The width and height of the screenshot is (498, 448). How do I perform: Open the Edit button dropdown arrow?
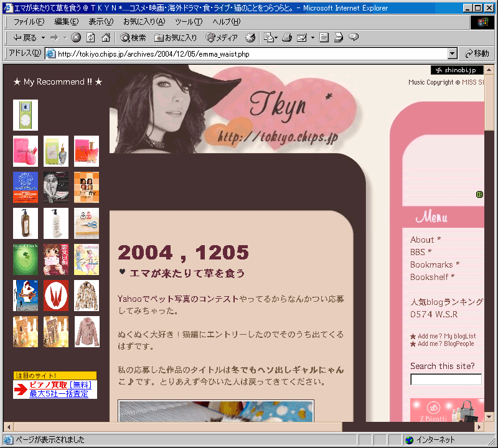312,38
